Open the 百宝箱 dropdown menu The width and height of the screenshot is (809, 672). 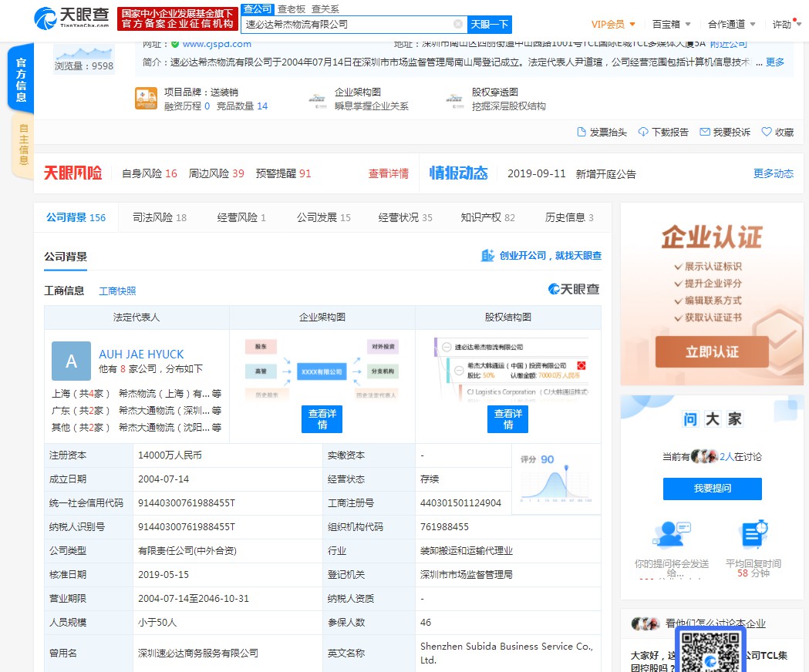click(671, 24)
